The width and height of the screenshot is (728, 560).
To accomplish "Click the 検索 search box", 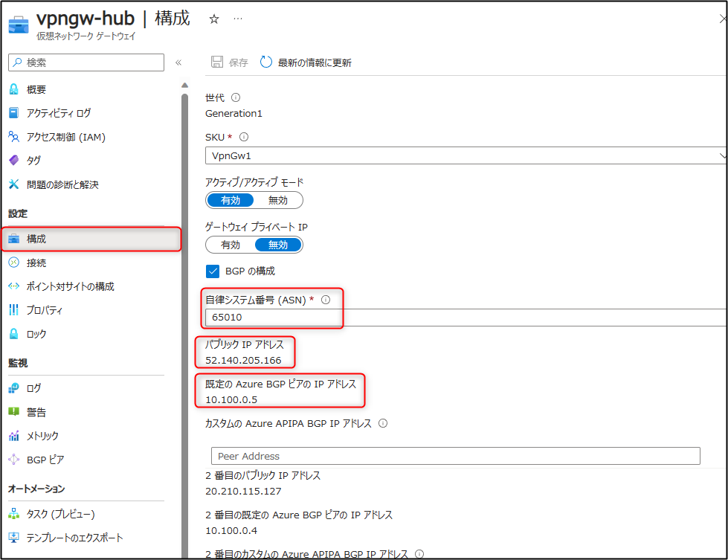I will click(x=86, y=62).
